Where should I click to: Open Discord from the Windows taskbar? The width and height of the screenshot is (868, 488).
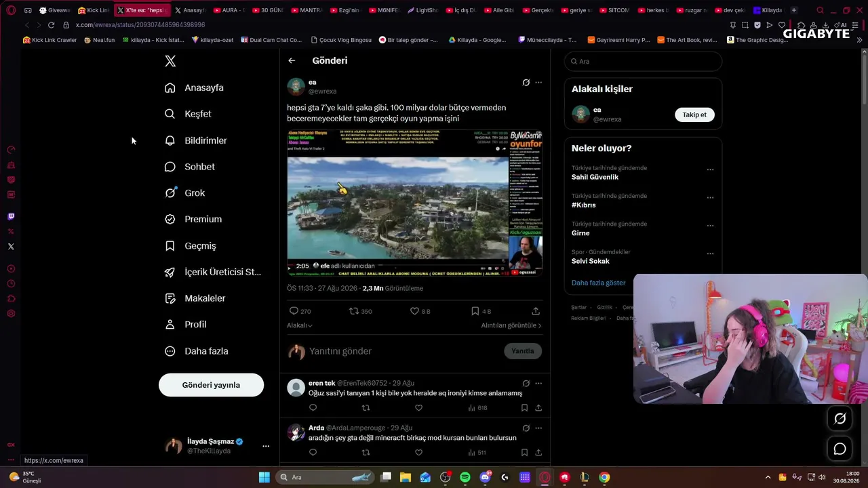(485, 477)
